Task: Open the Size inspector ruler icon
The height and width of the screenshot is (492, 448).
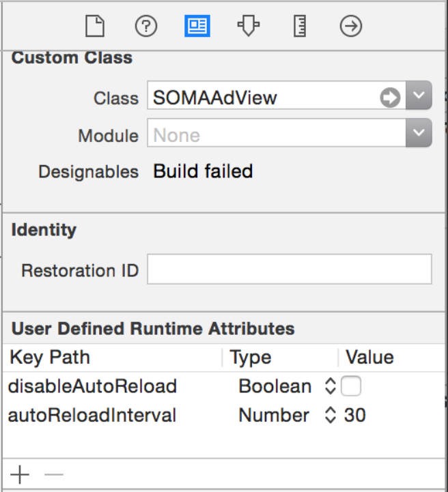Action: (x=300, y=26)
